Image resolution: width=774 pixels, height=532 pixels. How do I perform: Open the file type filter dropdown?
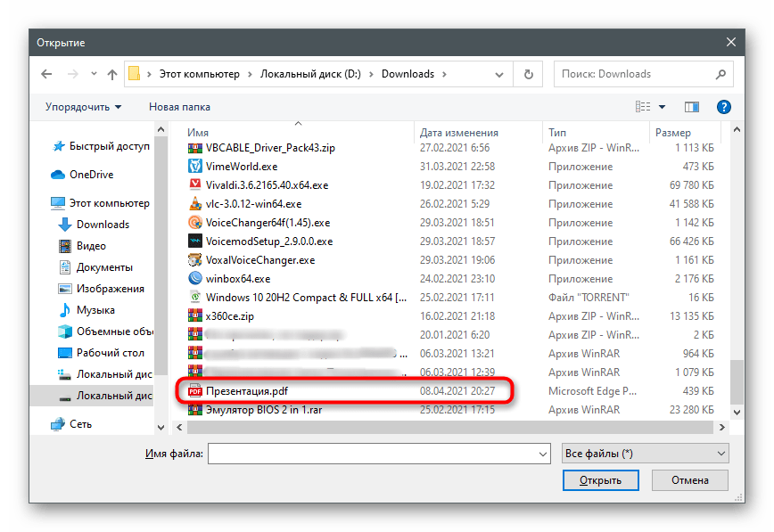646,454
